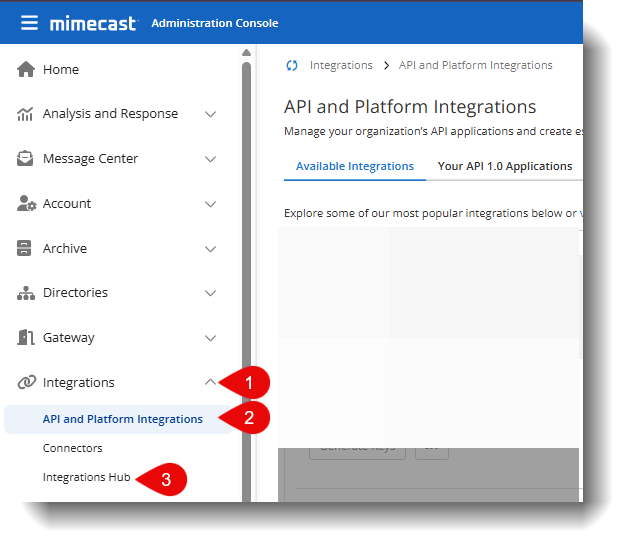Expand the Directories menu chevron
Image resolution: width=633 pixels, height=552 pixels.
point(210,293)
